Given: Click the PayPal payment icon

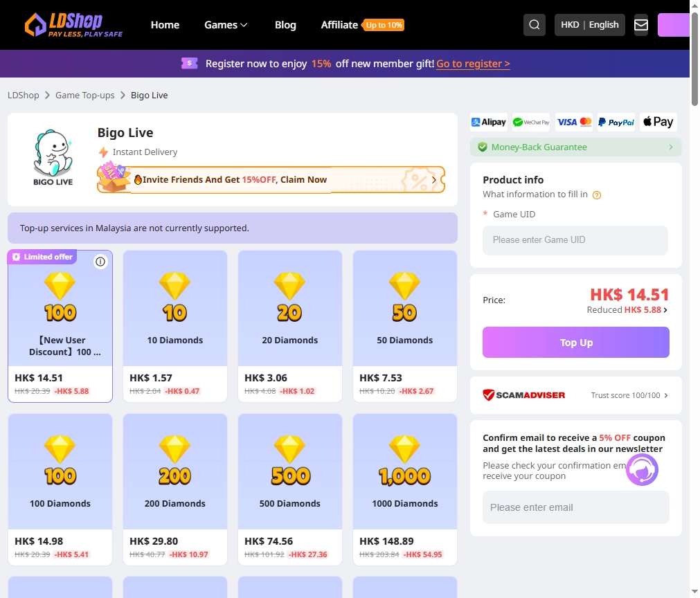Looking at the screenshot, I should coord(616,122).
